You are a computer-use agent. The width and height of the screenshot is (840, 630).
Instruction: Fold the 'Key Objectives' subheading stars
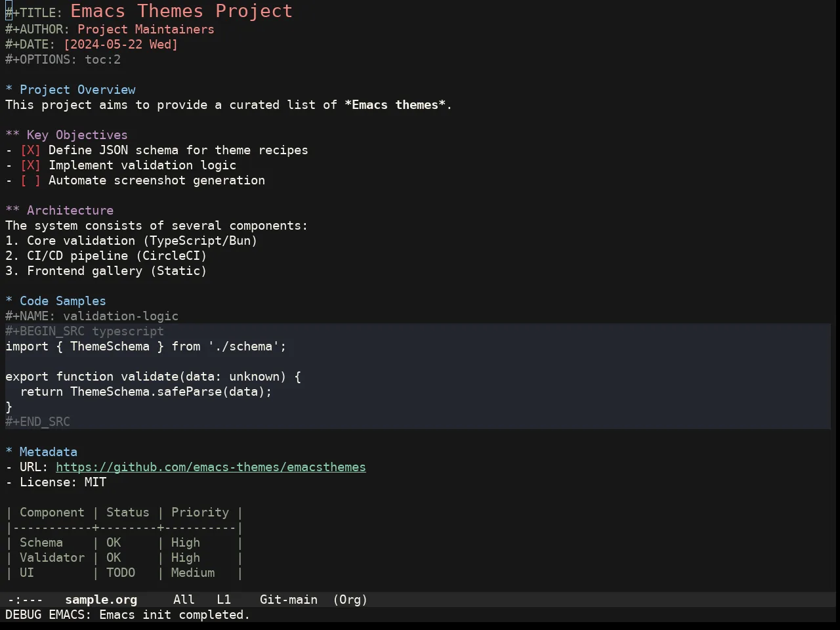[x=12, y=135]
